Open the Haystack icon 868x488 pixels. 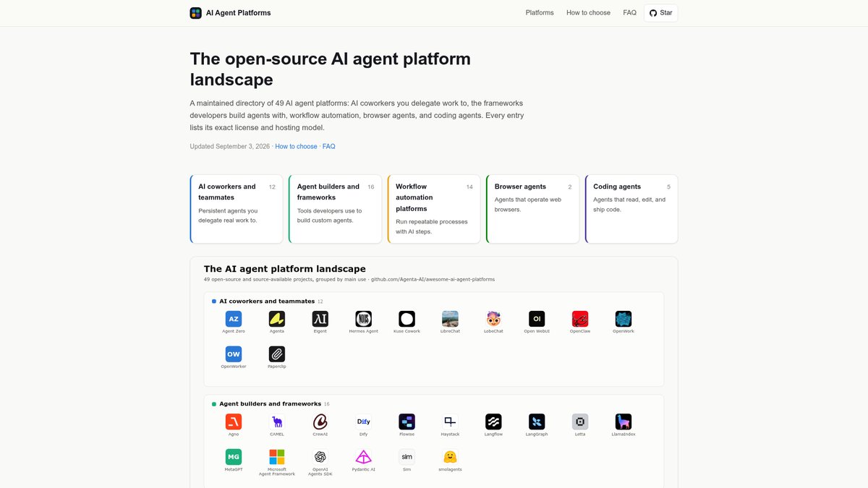click(451, 421)
